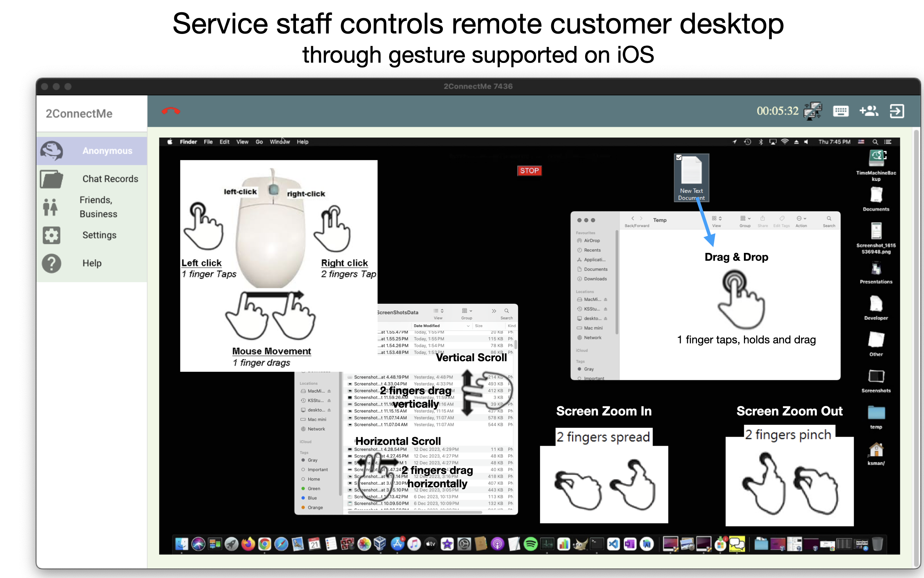Open the Edit menu in remote menu bar

(225, 142)
